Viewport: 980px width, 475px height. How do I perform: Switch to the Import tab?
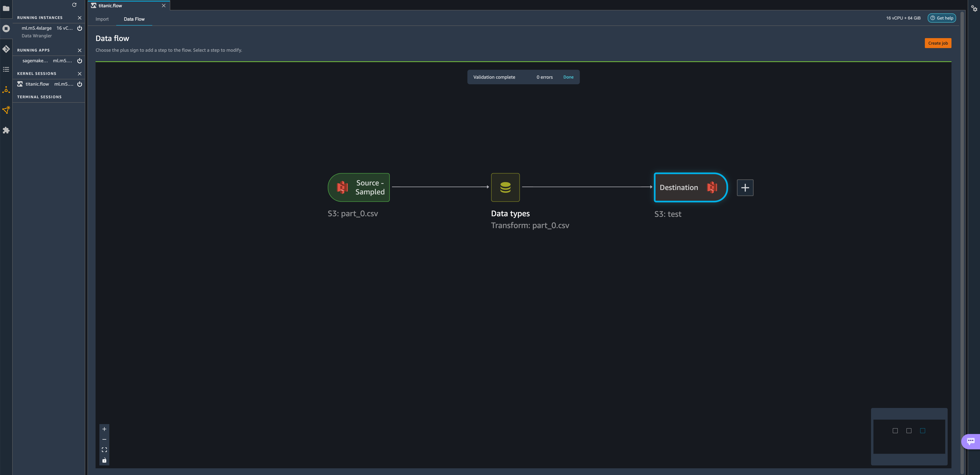[x=102, y=19]
